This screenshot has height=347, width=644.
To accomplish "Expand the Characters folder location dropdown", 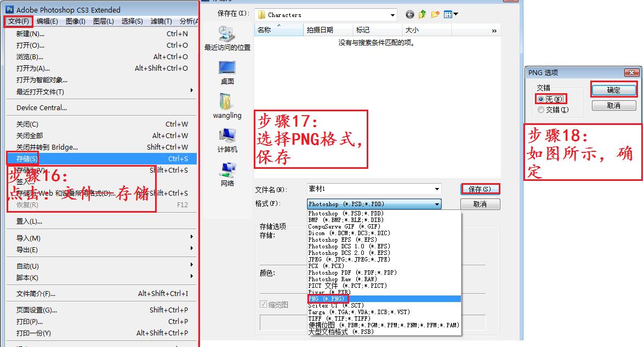I will [x=392, y=15].
